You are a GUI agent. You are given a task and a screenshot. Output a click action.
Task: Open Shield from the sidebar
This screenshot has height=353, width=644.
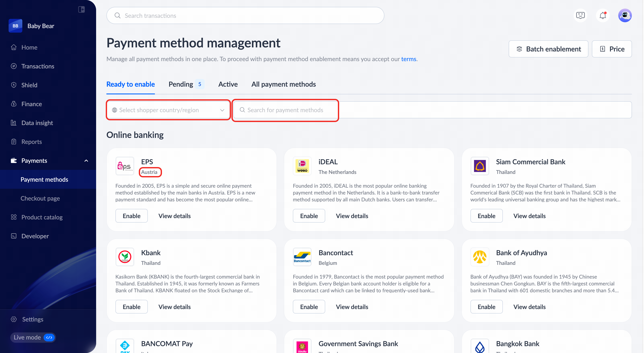[29, 85]
